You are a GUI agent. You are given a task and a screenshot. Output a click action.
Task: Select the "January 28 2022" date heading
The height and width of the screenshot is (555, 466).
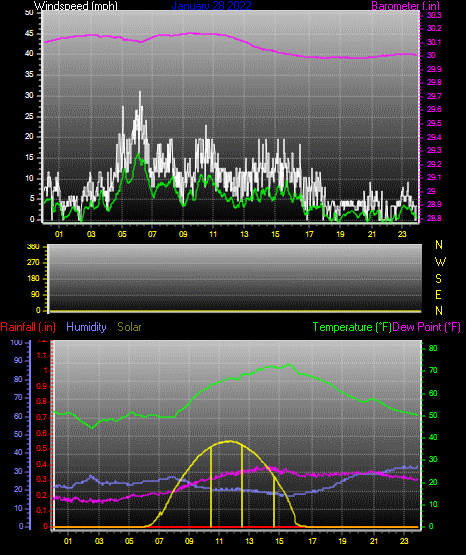point(212,6)
